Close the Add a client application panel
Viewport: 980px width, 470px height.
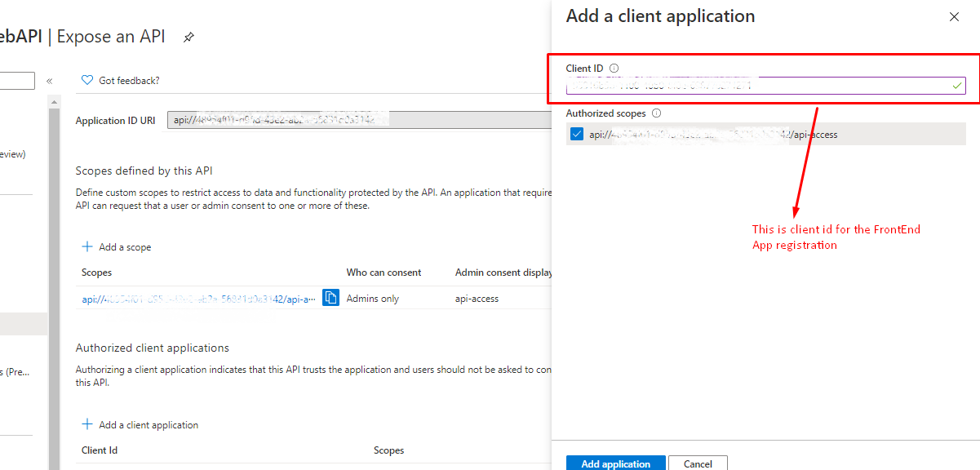click(954, 17)
